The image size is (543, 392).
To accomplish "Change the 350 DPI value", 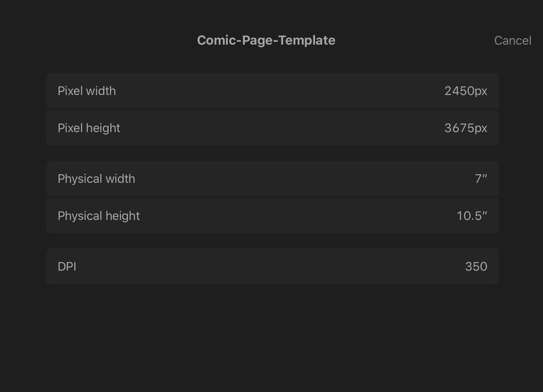I will [x=476, y=267].
